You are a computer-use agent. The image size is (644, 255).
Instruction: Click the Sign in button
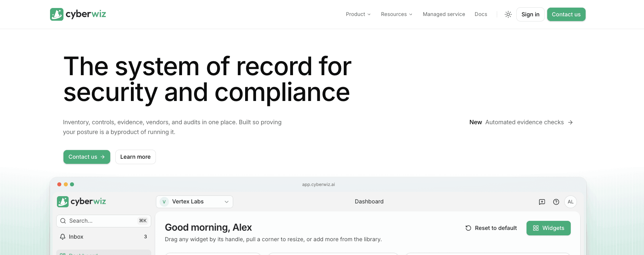click(x=530, y=15)
